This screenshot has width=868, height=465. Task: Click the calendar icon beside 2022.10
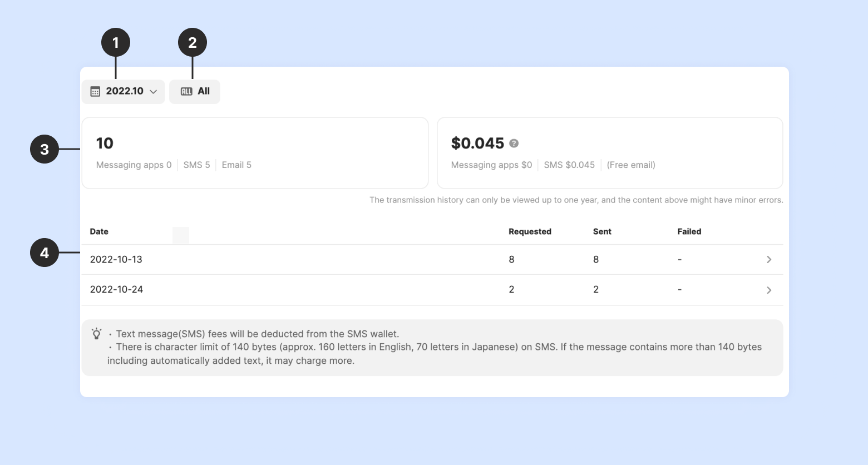[95, 91]
